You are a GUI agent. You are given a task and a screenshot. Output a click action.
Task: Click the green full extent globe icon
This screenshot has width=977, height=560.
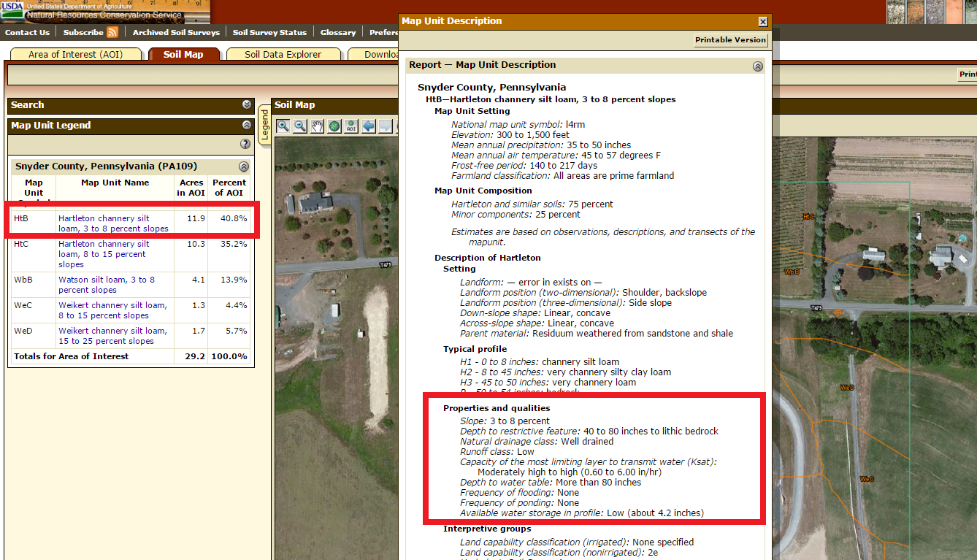coord(334,126)
